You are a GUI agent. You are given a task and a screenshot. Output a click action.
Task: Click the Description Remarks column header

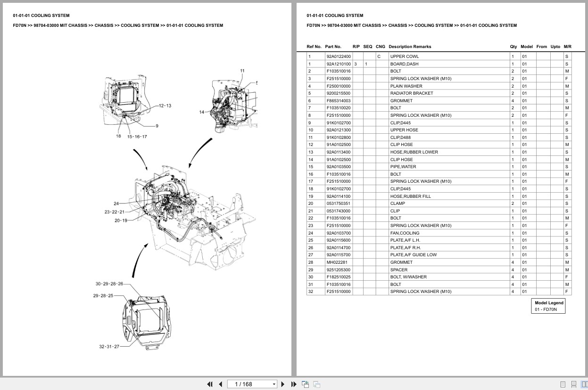tap(410, 47)
